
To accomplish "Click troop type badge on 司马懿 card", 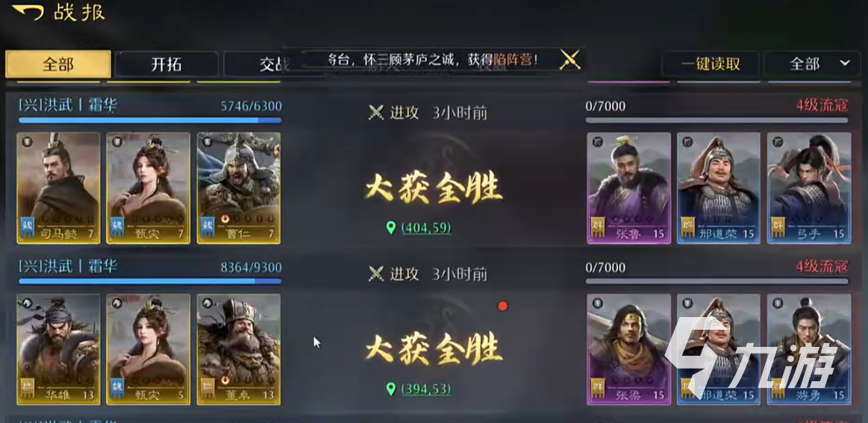I will coord(27,141).
